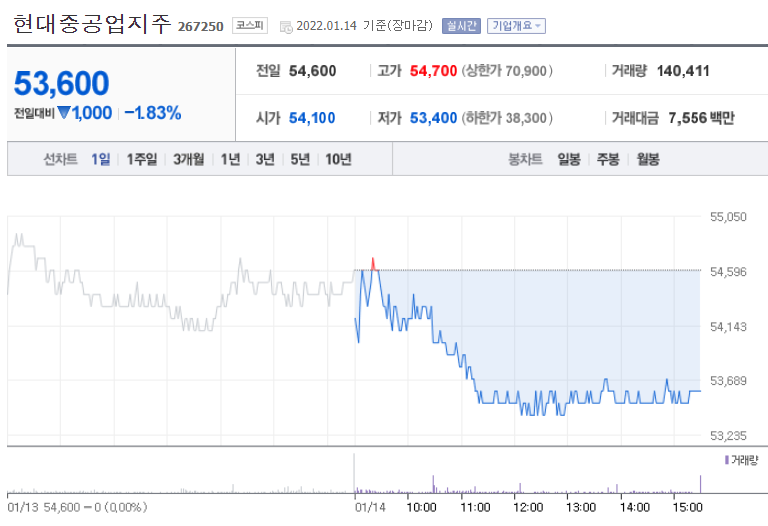
Task: Open the 기업개요 dropdown
Action: click(x=516, y=26)
